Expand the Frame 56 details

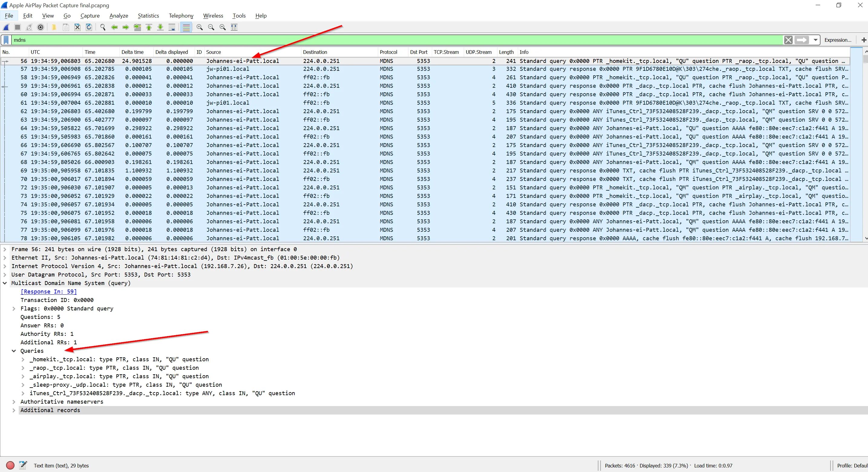5,249
